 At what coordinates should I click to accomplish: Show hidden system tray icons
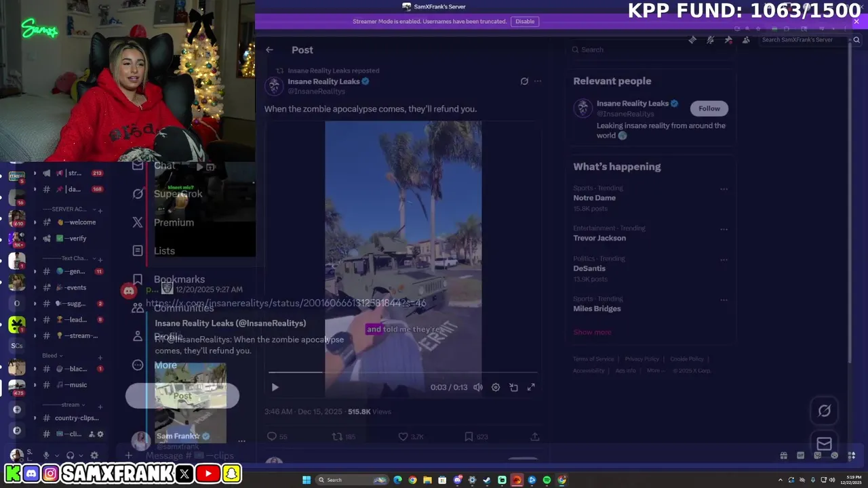[780, 480]
